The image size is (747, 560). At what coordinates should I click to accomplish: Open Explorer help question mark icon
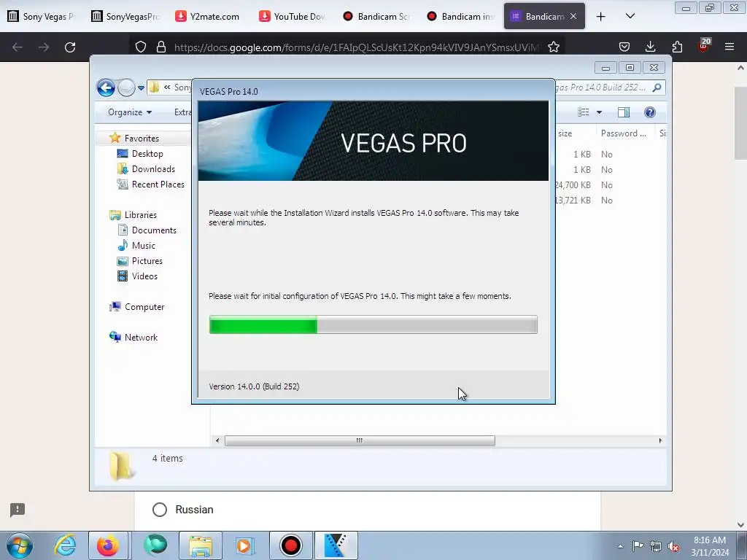click(x=649, y=112)
